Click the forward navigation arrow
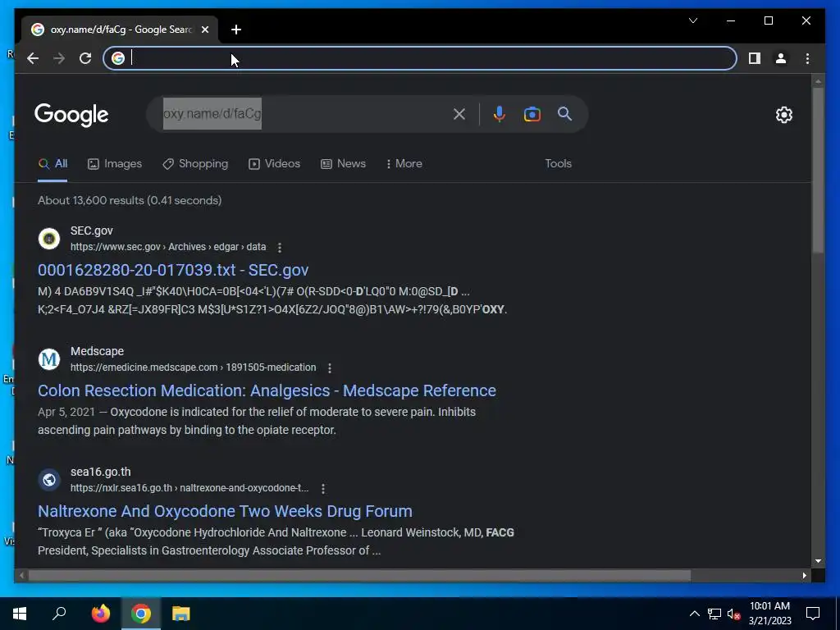840x630 pixels. (59, 58)
